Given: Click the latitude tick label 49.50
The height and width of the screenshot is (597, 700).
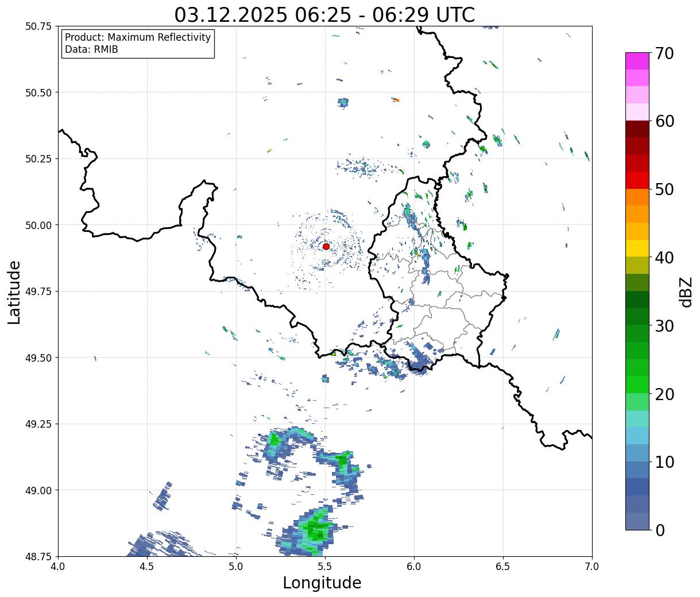Looking at the screenshot, I should pos(38,358).
